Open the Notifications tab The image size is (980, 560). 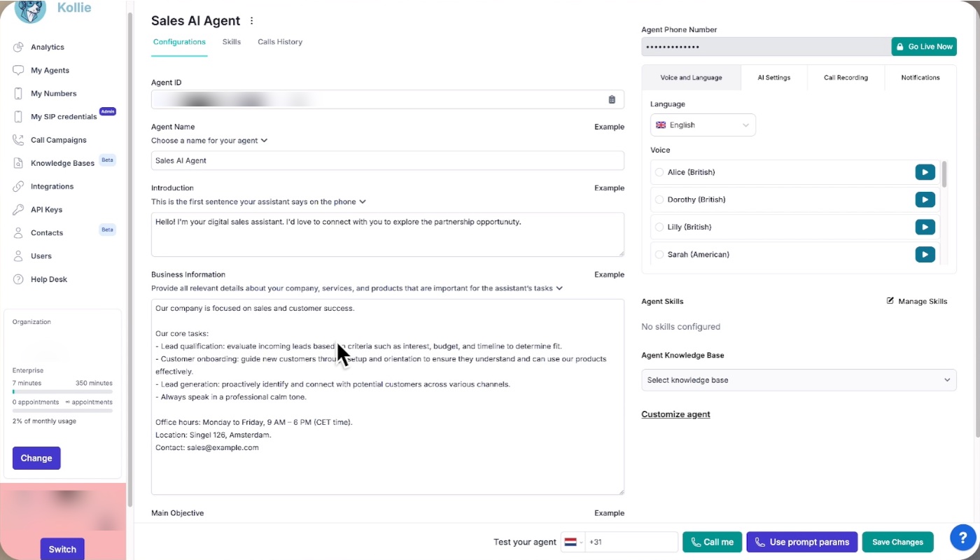point(920,78)
